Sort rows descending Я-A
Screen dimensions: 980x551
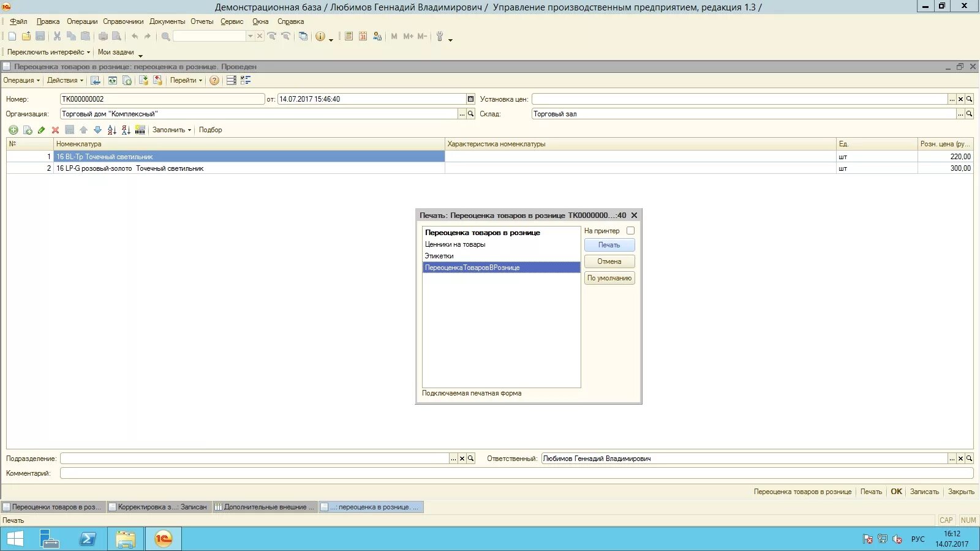tap(126, 130)
